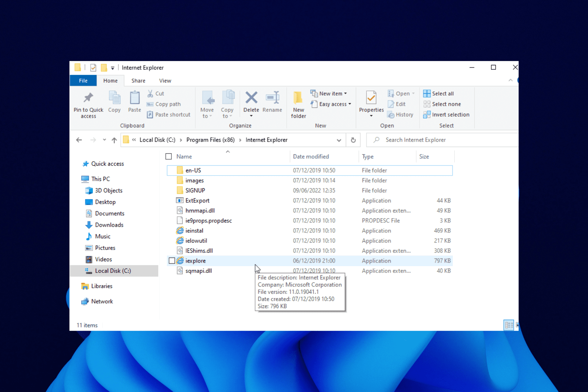The image size is (588, 392).
Task: Sort by the Name column
Action: [184, 156]
